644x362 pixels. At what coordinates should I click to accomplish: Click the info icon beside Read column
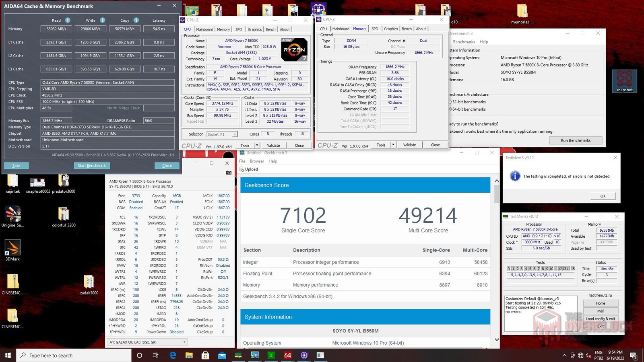[68, 20]
